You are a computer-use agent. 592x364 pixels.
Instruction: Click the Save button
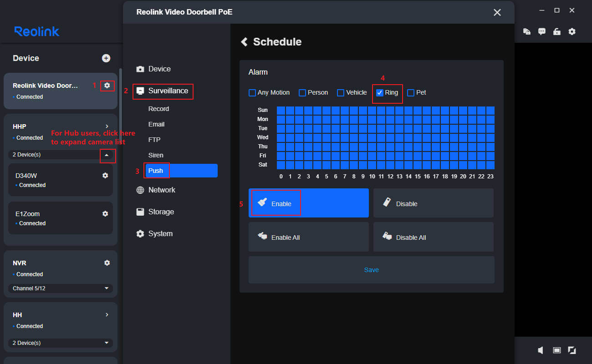(x=371, y=270)
